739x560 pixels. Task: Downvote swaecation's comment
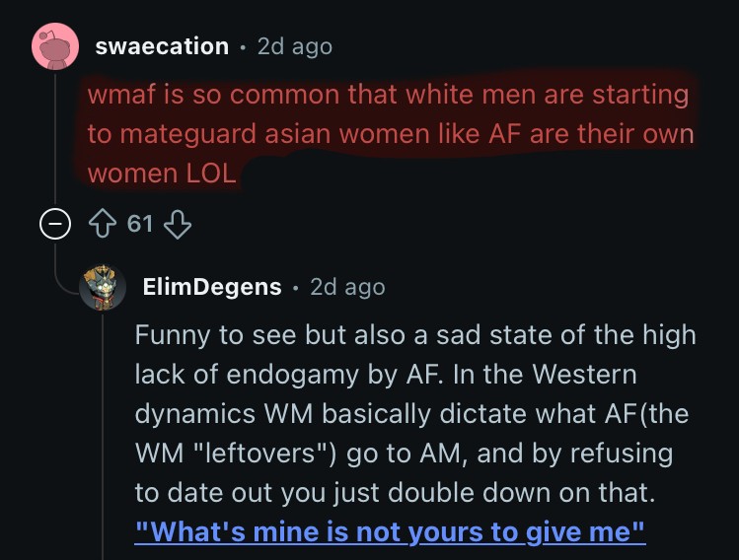click(x=178, y=224)
